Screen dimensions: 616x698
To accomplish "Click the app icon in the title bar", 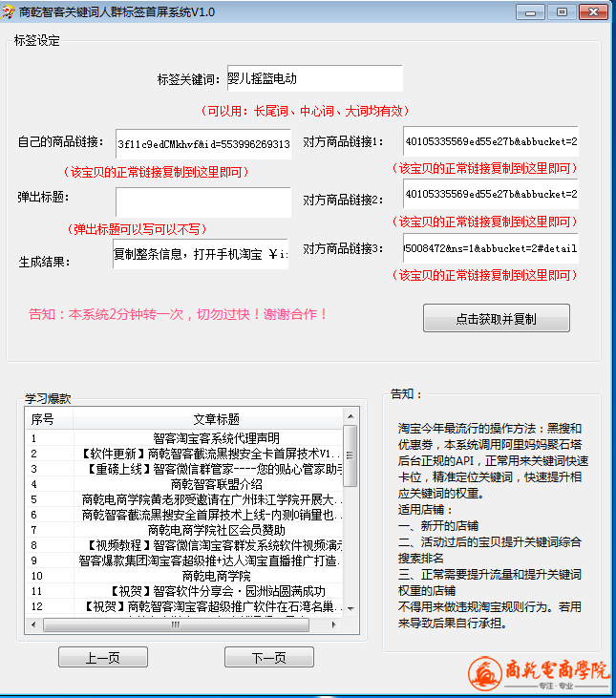I will pyautogui.click(x=8, y=11).
